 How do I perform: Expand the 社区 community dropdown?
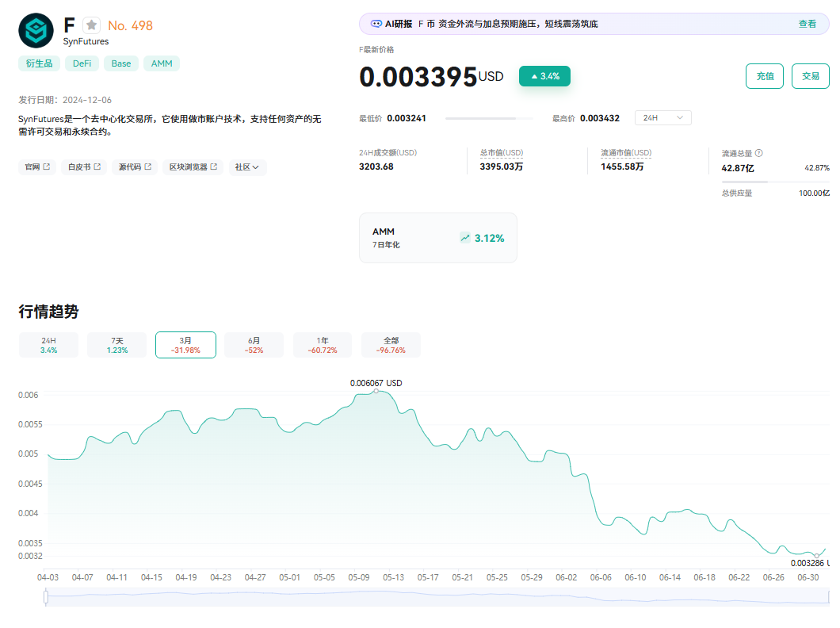[247, 167]
